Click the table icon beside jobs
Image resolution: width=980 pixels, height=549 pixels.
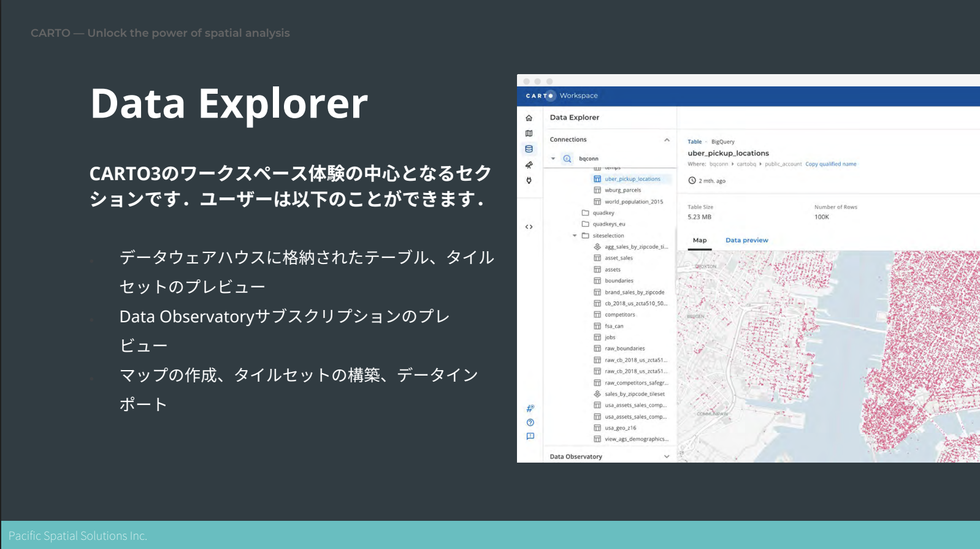point(597,338)
